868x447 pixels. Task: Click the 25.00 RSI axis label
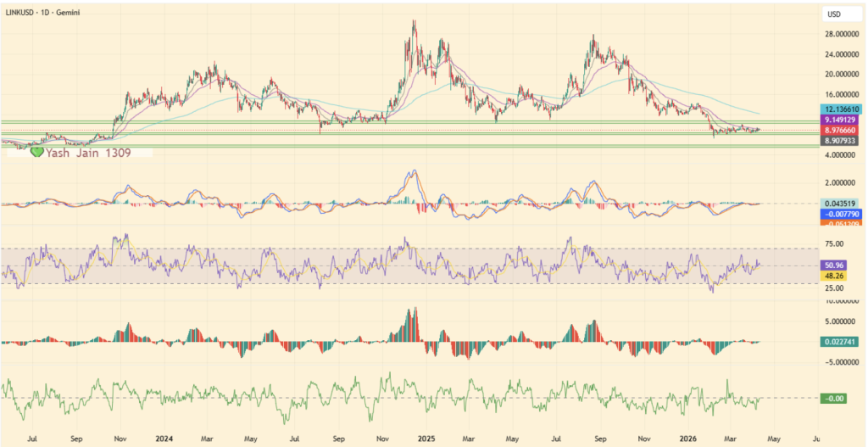[x=834, y=288]
